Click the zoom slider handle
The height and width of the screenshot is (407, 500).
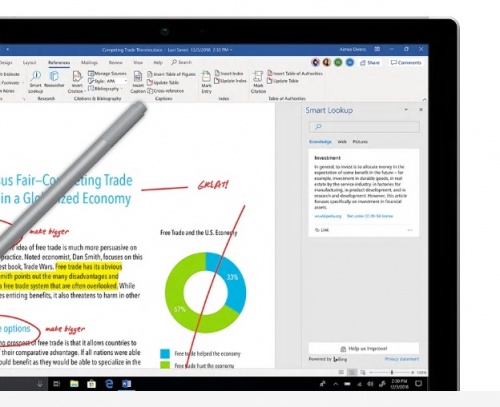click(392, 372)
